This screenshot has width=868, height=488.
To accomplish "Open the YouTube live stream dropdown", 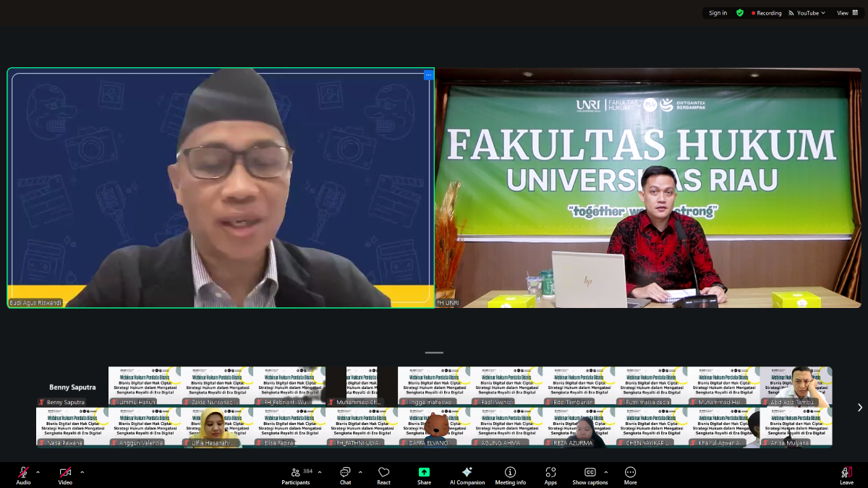I will pos(807,13).
